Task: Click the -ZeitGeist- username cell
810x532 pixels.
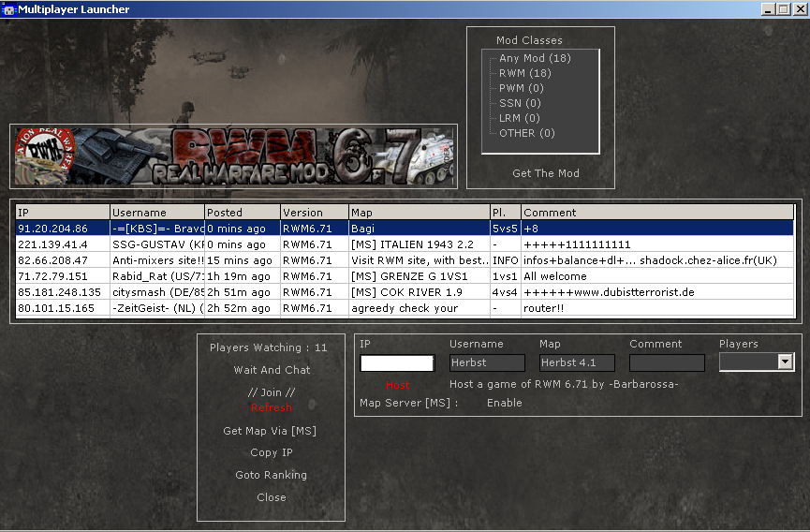Action: click(x=157, y=308)
